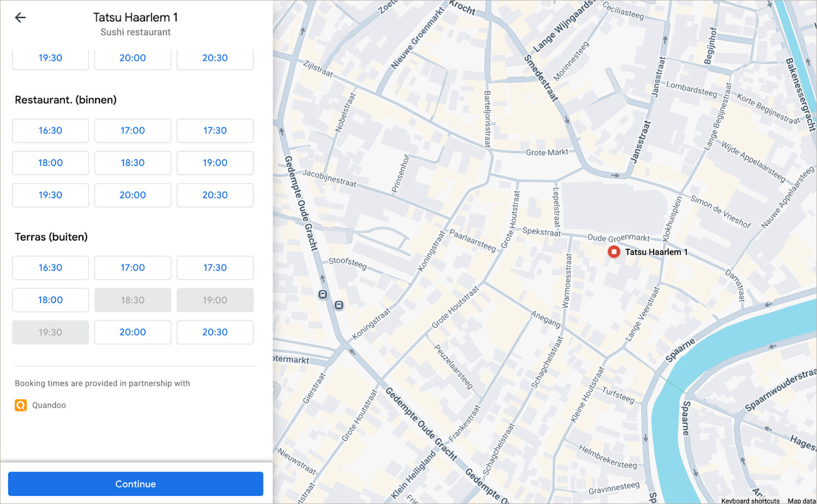Viewport: 817px width, 504px height.
Task: Choose 18:00 slot under Terras (buiten)
Action: pyautogui.click(x=51, y=300)
